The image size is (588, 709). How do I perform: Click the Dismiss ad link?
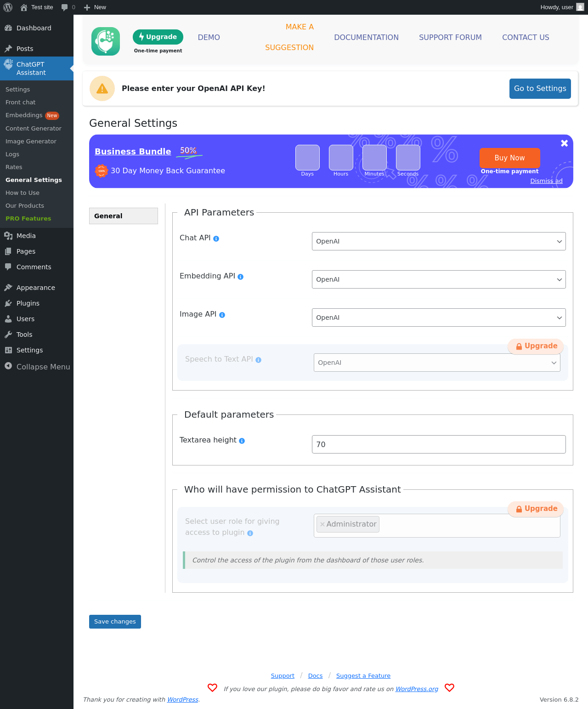546,181
